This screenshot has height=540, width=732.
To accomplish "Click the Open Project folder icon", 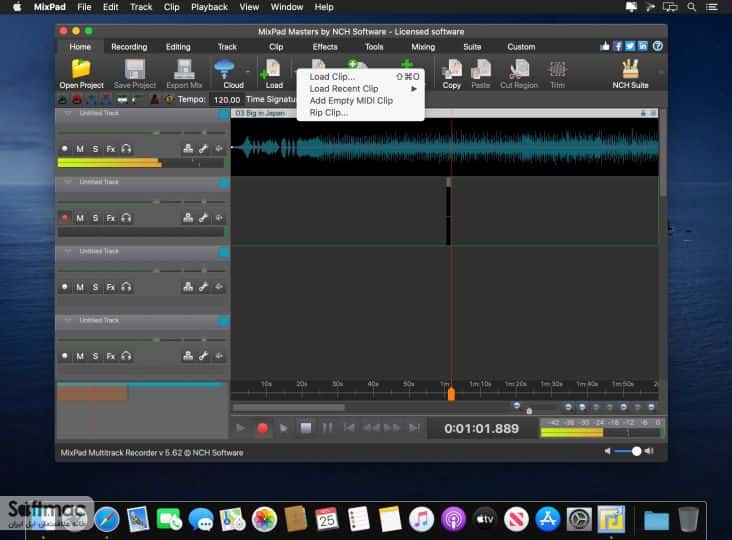I will [x=81, y=69].
